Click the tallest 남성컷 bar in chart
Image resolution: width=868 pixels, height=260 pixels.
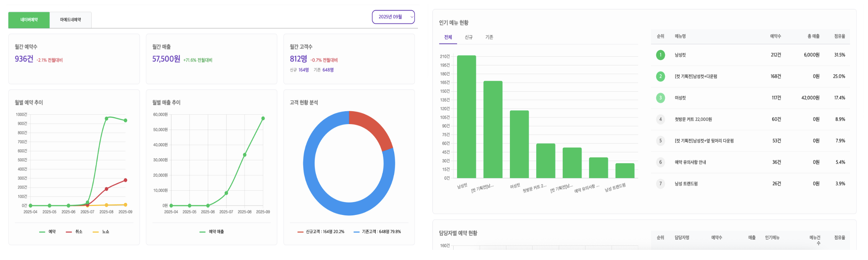[x=466, y=117]
